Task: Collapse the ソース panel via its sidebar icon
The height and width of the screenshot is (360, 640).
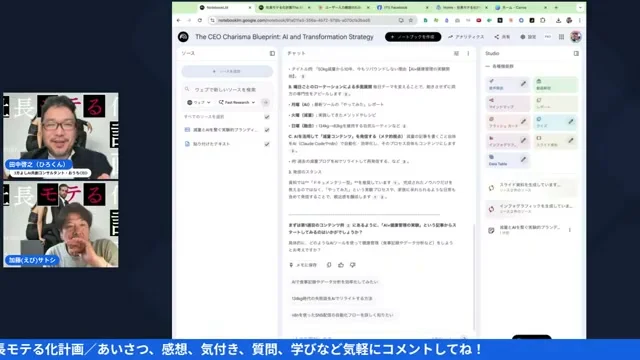Action: point(272,53)
